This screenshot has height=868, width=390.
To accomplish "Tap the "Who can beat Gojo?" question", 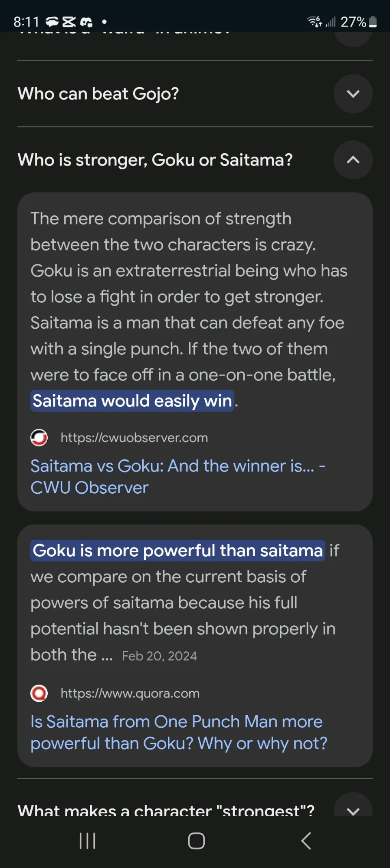I will pos(98,94).
